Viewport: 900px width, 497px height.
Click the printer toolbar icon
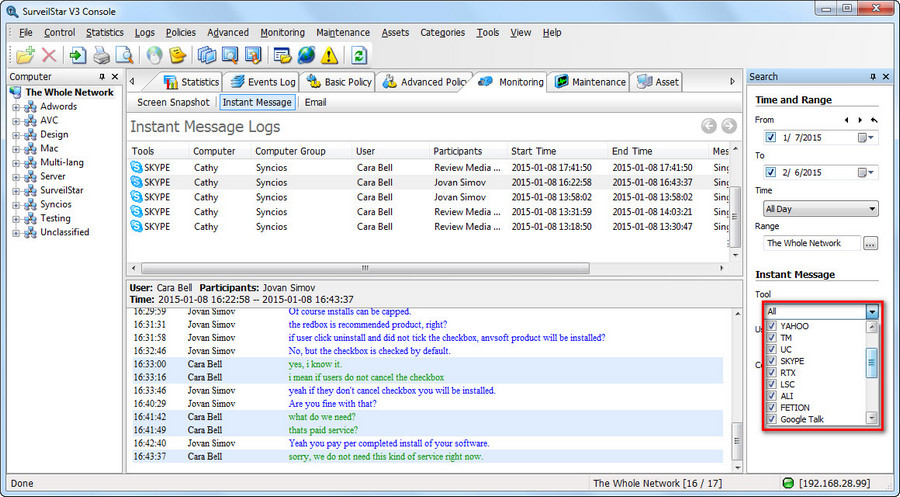click(102, 55)
